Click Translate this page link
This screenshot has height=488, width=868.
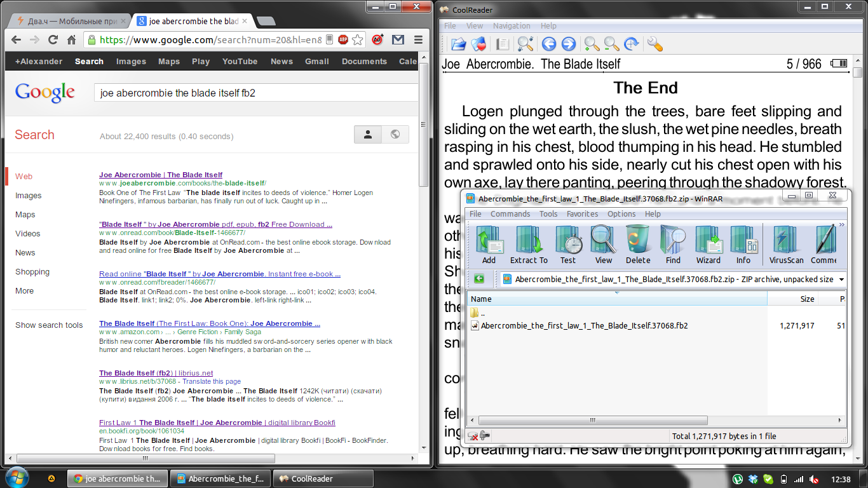(x=212, y=382)
